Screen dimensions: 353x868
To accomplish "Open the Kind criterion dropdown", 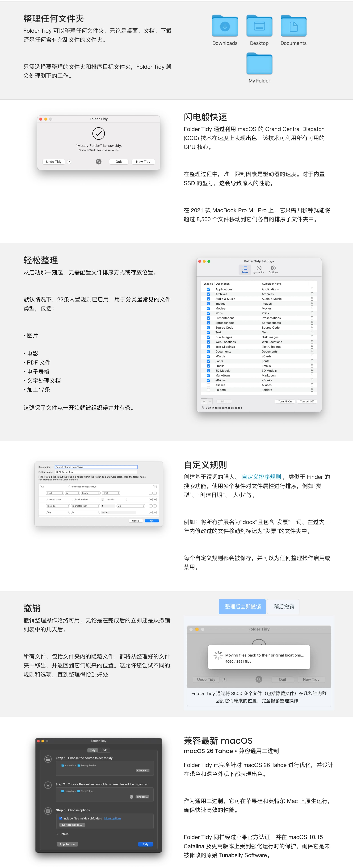I will [x=55, y=493].
